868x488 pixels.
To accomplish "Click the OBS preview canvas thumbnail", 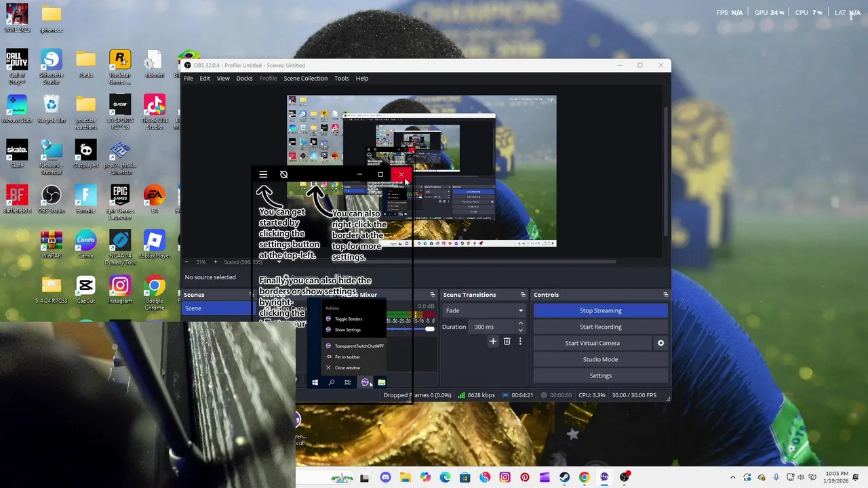I will click(421, 171).
